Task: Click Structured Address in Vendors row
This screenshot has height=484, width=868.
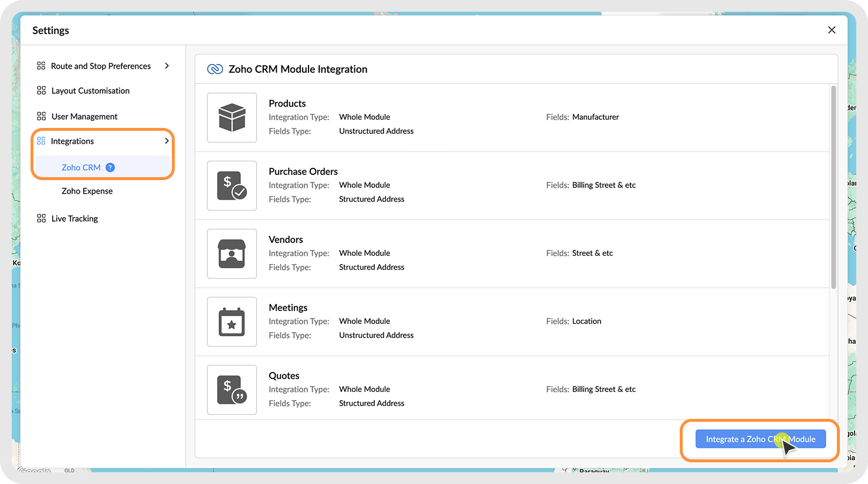Action: tap(372, 268)
